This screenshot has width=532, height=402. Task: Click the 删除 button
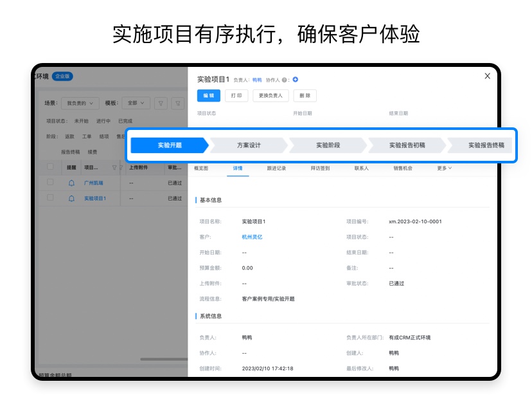click(x=305, y=96)
